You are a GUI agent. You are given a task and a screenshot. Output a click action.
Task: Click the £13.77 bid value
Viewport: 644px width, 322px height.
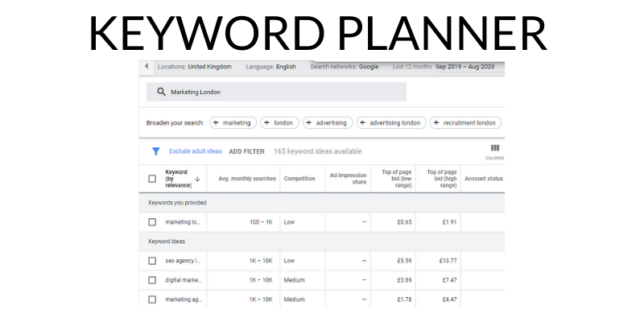point(448,261)
